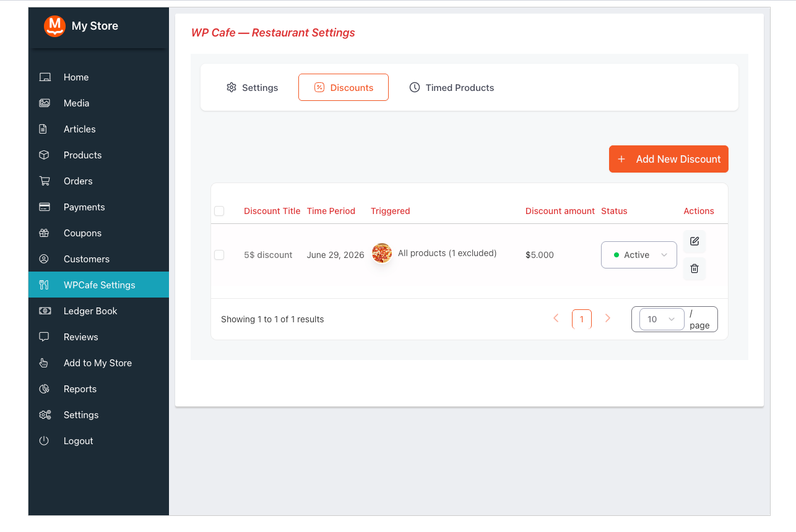Click the Discount Title column header

[272, 211]
